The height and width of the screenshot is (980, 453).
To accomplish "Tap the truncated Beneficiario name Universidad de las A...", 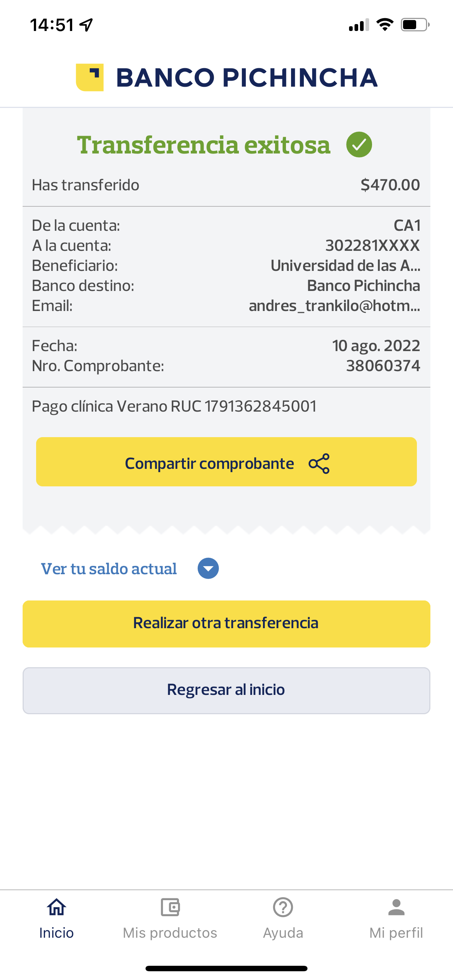I will (345, 265).
